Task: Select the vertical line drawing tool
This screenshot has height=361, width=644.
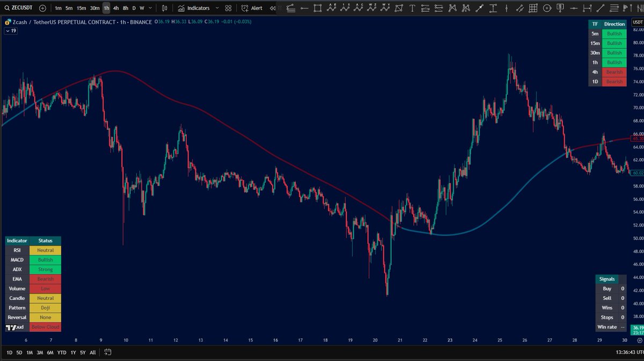Action: click(506, 8)
